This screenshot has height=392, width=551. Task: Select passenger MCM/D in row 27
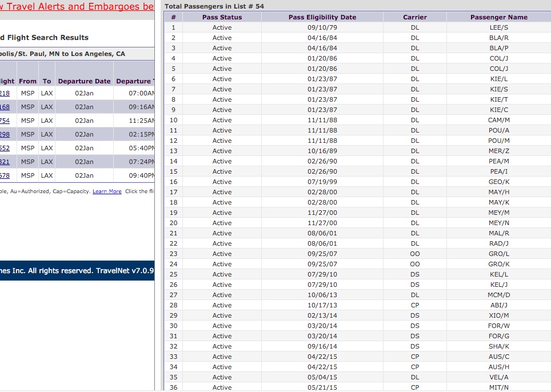(498, 295)
